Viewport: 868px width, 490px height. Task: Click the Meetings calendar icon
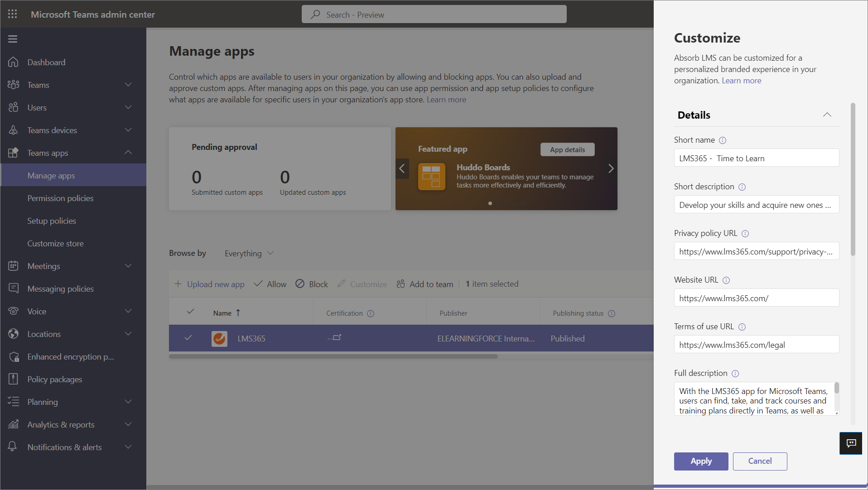pyautogui.click(x=13, y=266)
